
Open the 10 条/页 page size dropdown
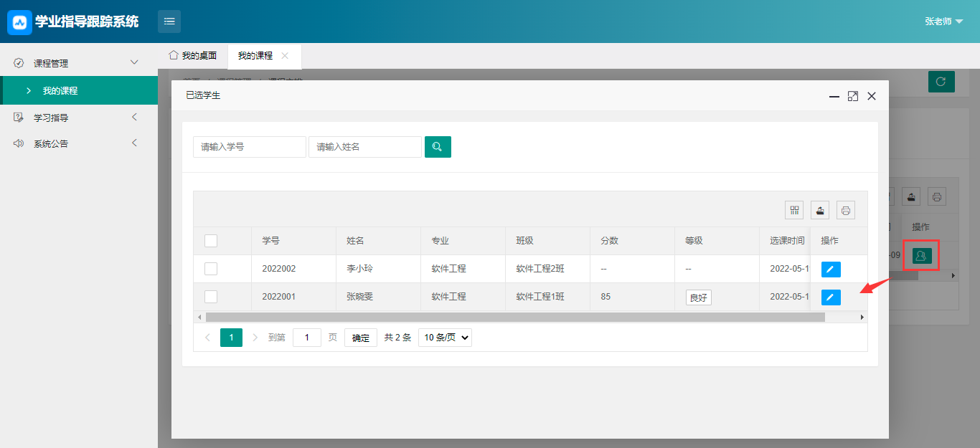coord(445,338)
